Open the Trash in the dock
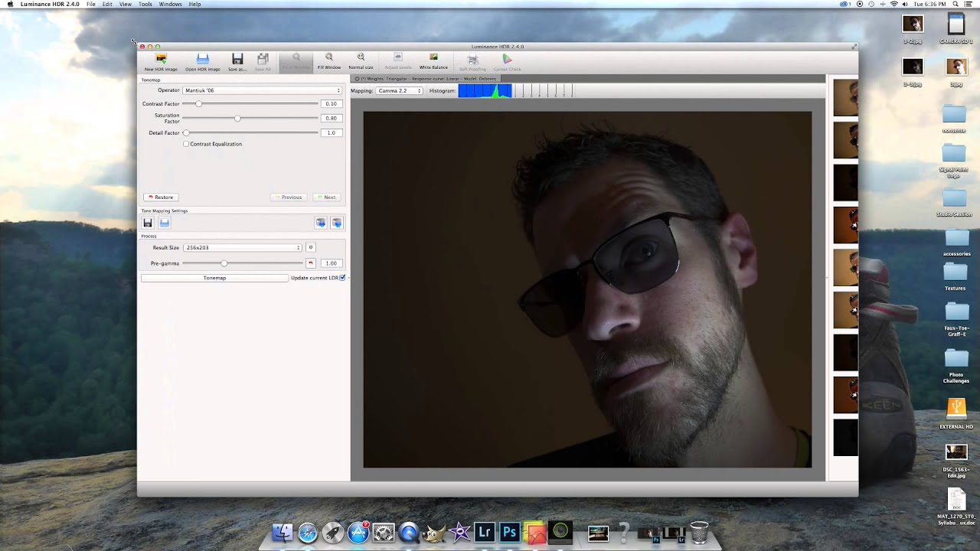Screen dimensions: 980x551 (699, 532)
